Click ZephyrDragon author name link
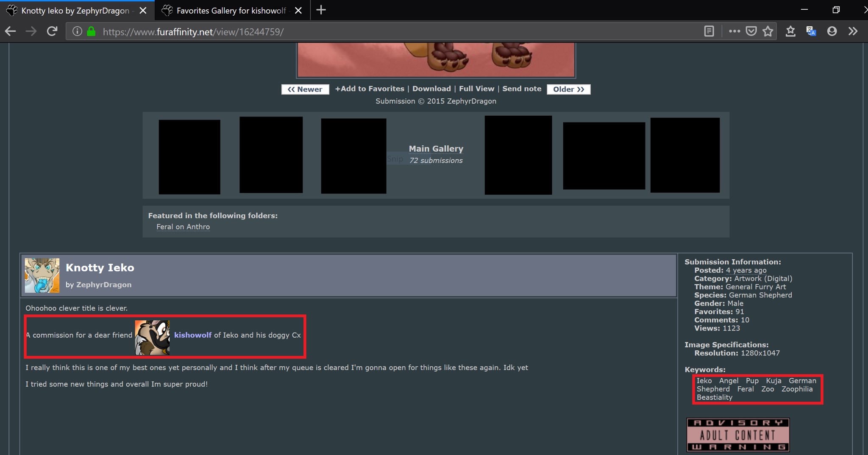The image size is (868, 455). point(104,285)
